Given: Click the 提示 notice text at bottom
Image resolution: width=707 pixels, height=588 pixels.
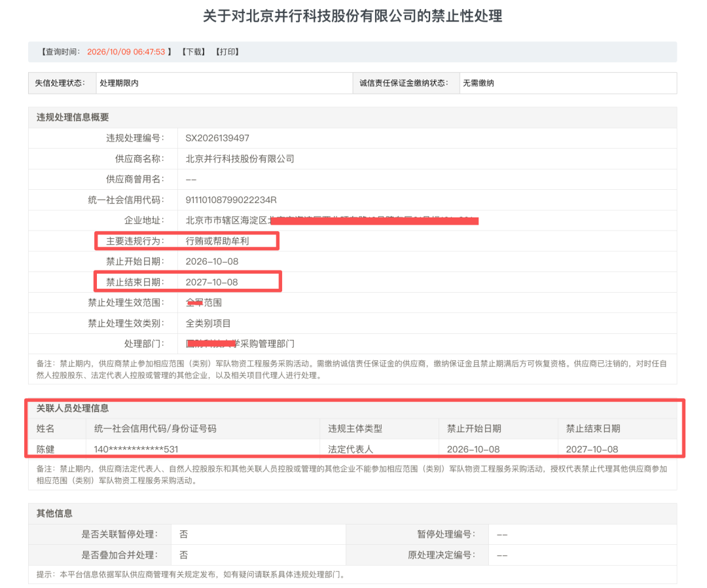Looking at the screenshot, I should tap(191, 574).
